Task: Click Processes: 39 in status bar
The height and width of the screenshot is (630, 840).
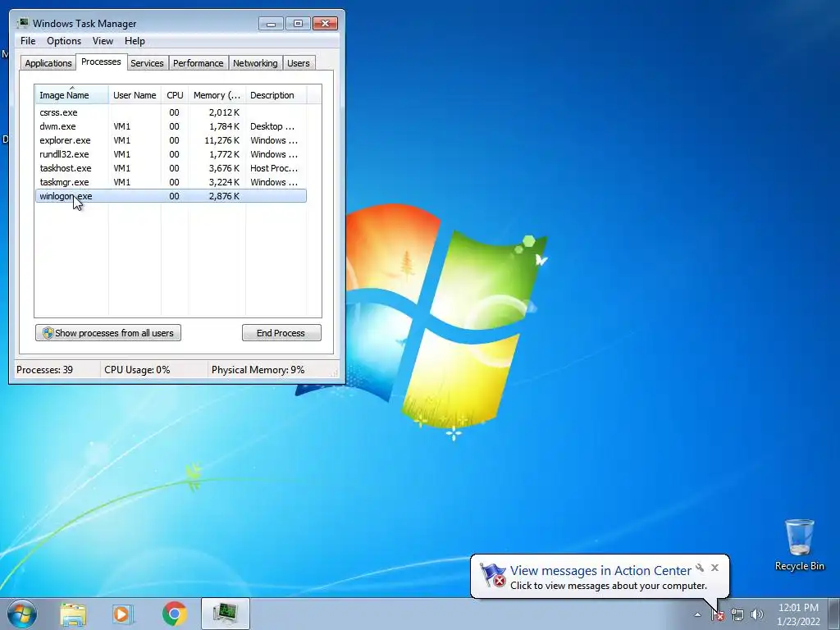Action: [44, 370]
